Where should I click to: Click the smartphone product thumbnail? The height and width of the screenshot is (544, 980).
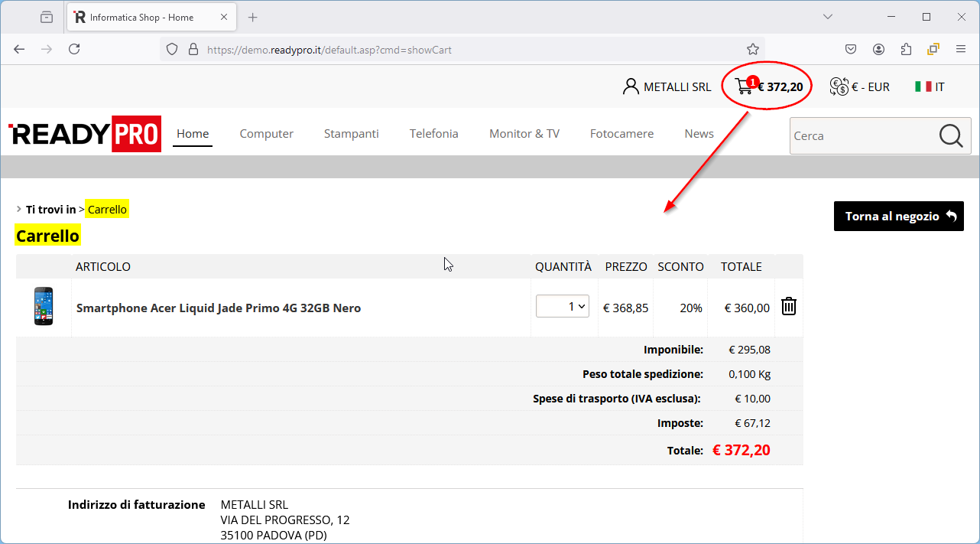(x=44, y=307)
